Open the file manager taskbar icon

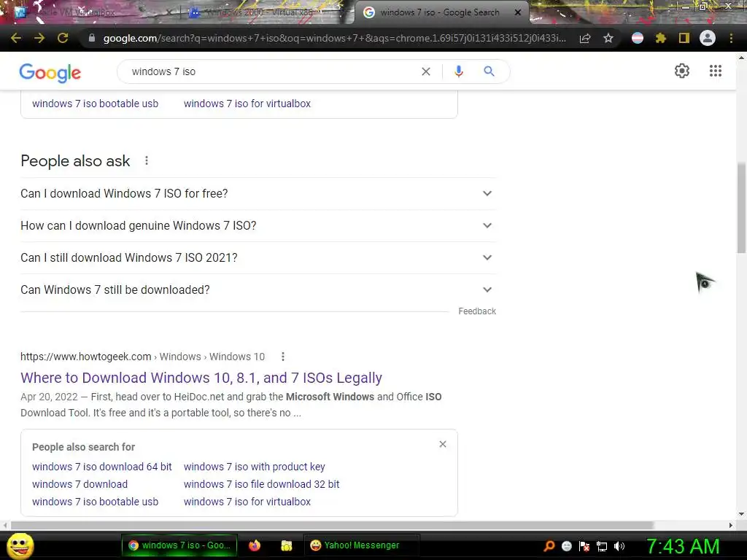coord(286,545)
